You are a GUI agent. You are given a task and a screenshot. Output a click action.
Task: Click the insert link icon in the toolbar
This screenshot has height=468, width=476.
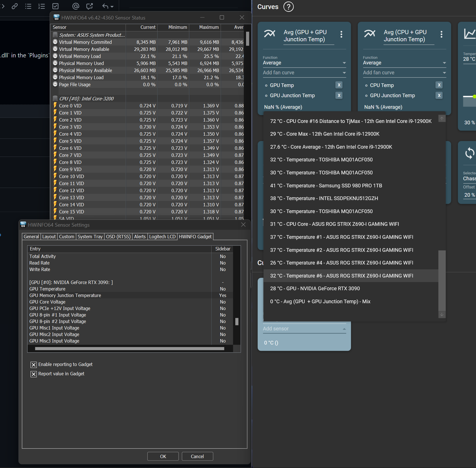15,6
